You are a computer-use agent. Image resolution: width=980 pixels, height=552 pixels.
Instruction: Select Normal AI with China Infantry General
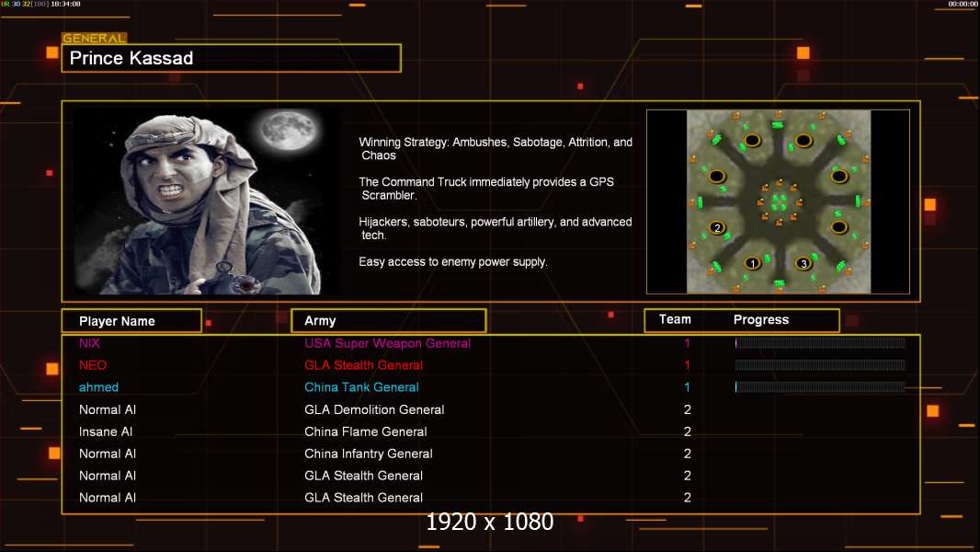coord(108,454)
